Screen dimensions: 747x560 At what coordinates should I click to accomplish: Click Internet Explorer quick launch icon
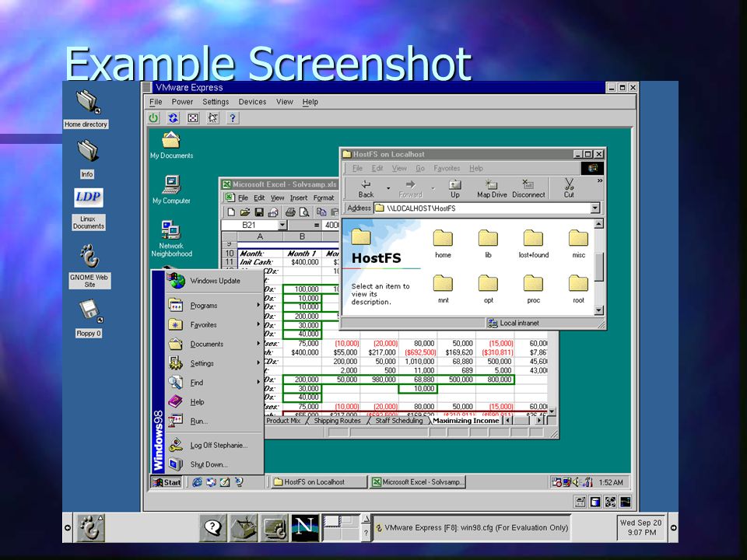coord(197,482)
